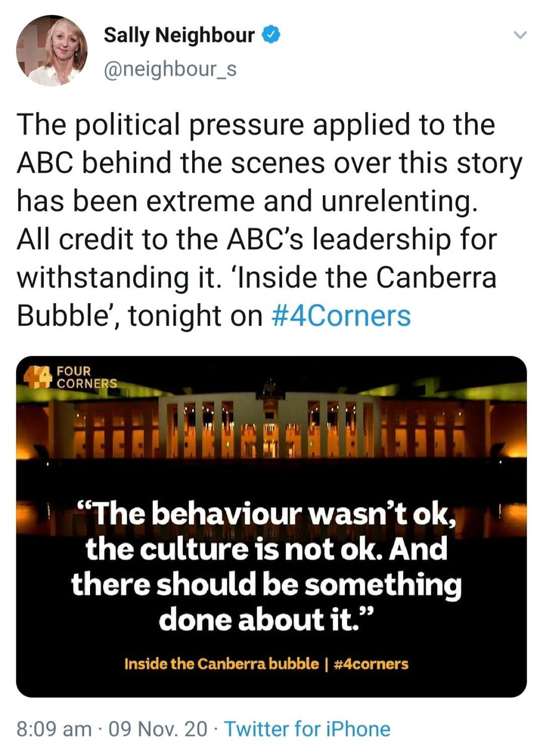This screenshot has height=756, width=543.
Task: Open the Sally Neighbour display name
Action: coord(179,35)
